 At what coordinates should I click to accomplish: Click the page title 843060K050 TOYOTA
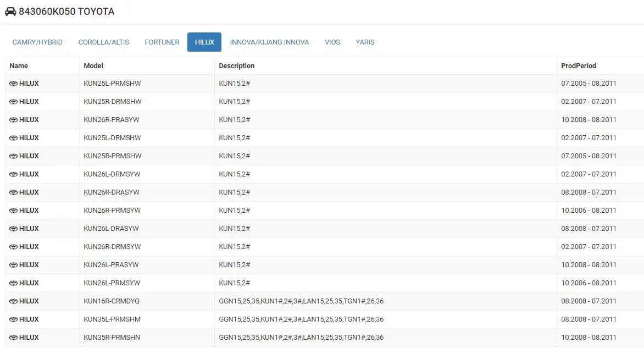tap(66, 12)
